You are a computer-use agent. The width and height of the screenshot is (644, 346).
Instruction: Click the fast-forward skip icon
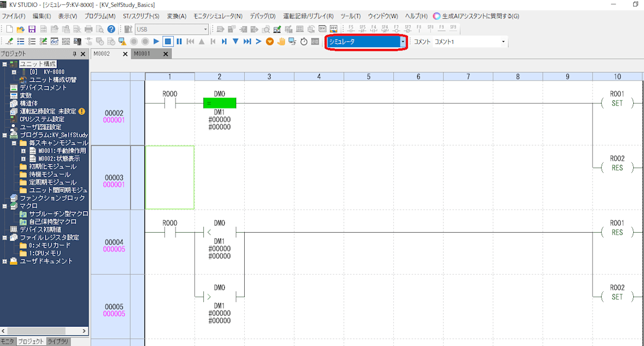click(x=247, y=41)
